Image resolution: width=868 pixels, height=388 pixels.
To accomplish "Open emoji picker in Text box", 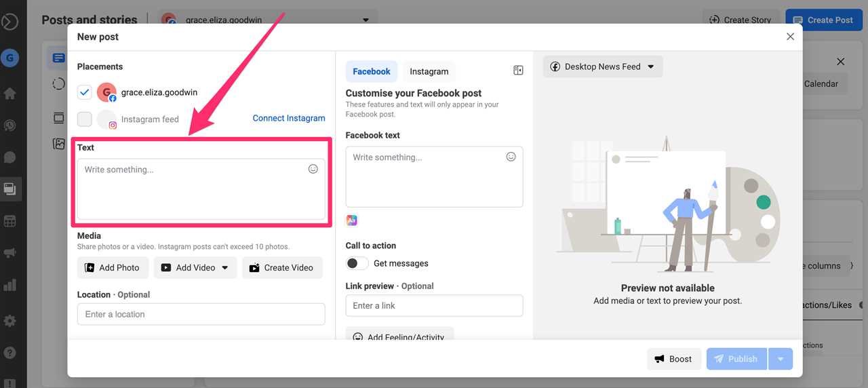I will click(313, 169).
